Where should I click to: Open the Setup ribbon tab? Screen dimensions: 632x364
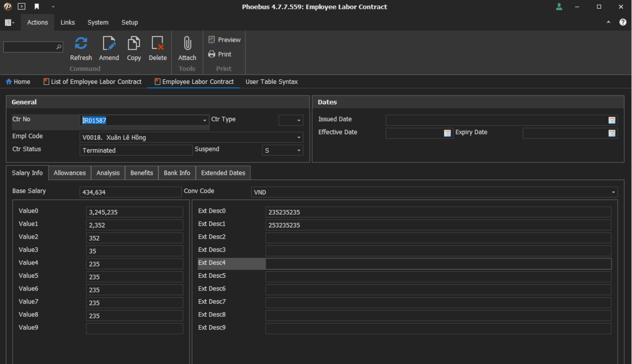tap(130, 22)
